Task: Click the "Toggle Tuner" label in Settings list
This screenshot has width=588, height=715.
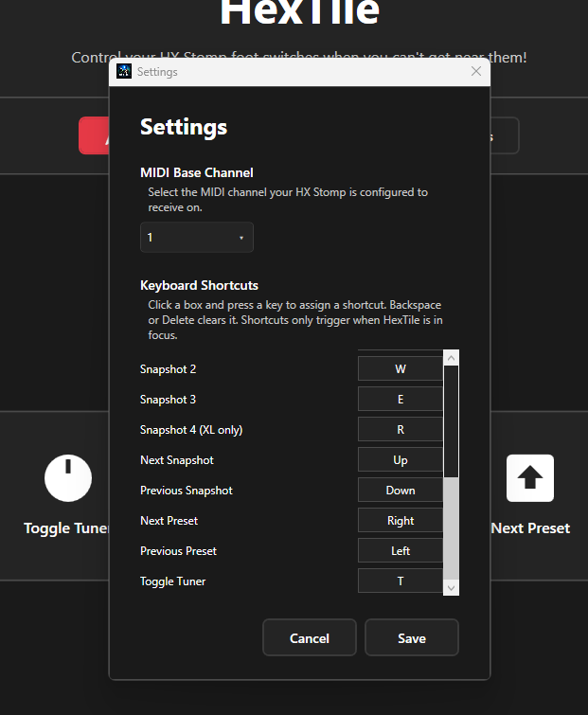Action: [172, 581]
